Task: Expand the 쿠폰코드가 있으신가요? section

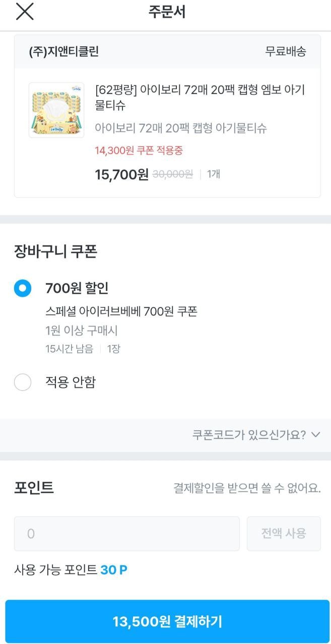Action: pos(249,435)
